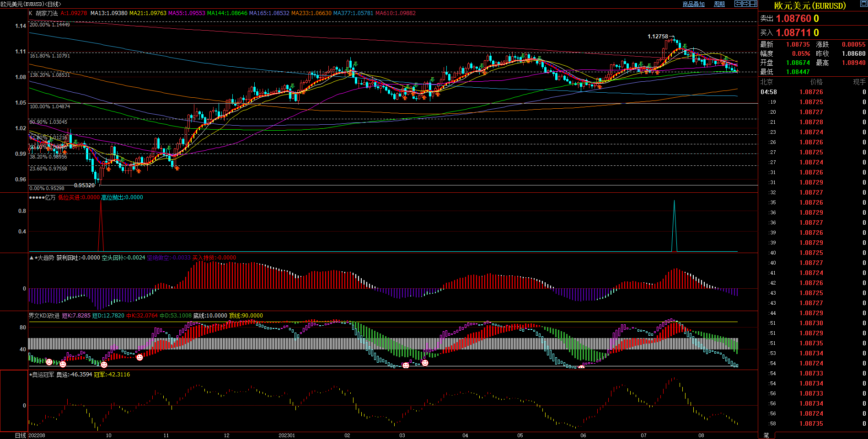
Task: Open the 周期 period menu
Action: [719, 4]
